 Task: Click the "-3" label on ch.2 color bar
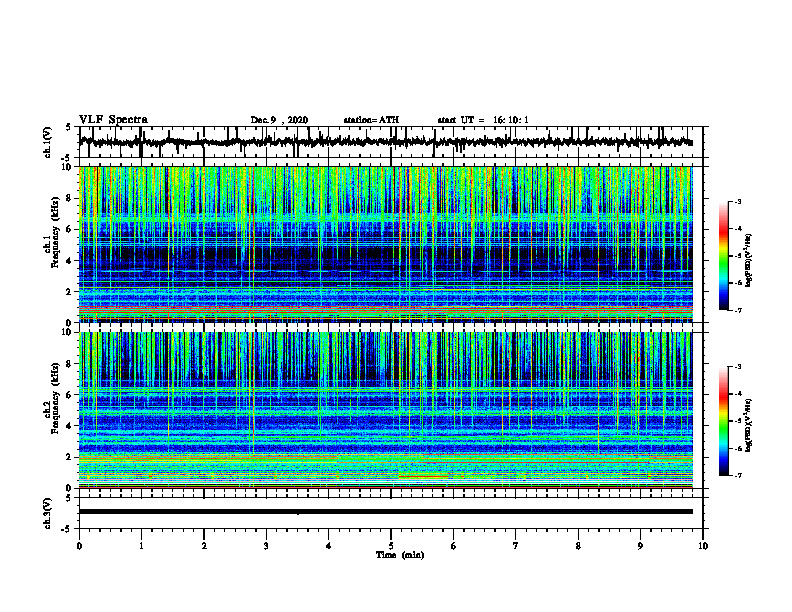click(x=737, y=367)
